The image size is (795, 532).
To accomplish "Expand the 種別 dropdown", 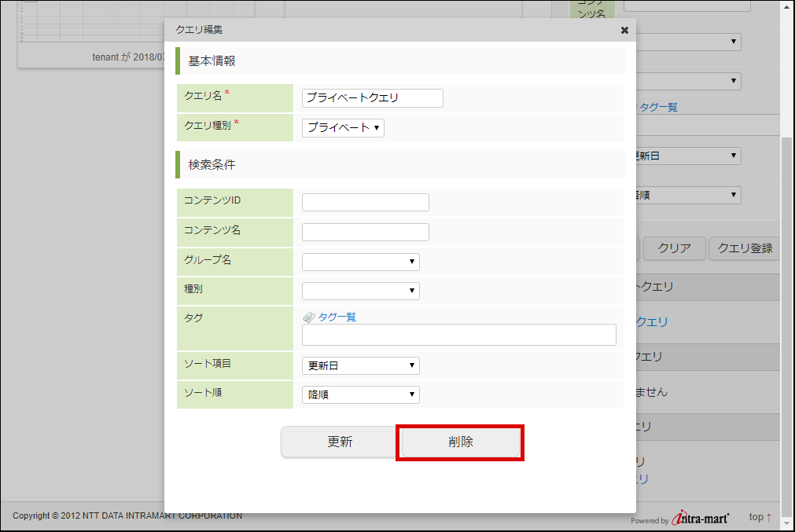I will click(x=360, y=292).
